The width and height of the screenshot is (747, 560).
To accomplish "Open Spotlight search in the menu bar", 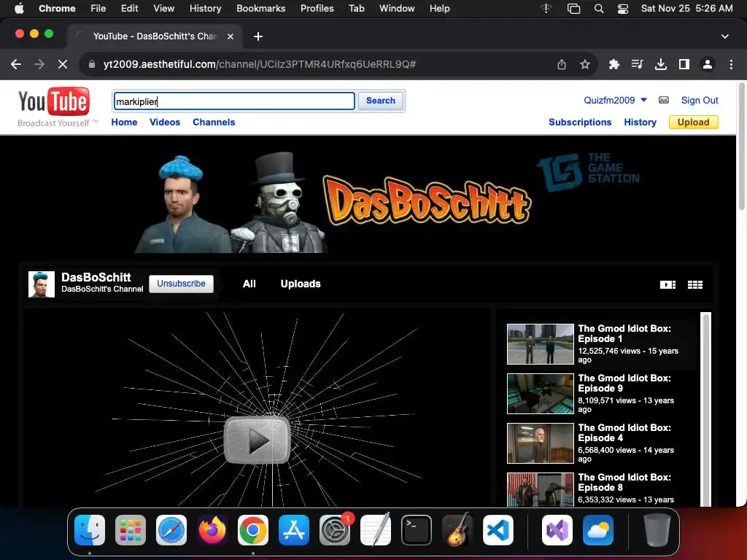I will pyautogui.click(x=599, y=9).
